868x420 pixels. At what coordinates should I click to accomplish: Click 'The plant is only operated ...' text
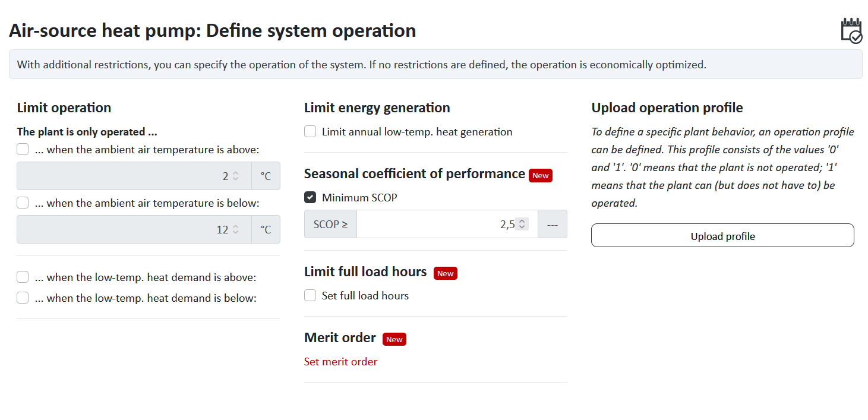pos(87,131)
